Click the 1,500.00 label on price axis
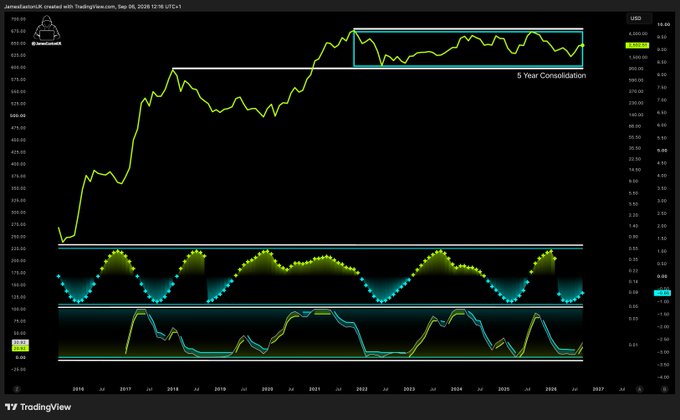Screen dimensions: 680x420 (x=638, y=57)
